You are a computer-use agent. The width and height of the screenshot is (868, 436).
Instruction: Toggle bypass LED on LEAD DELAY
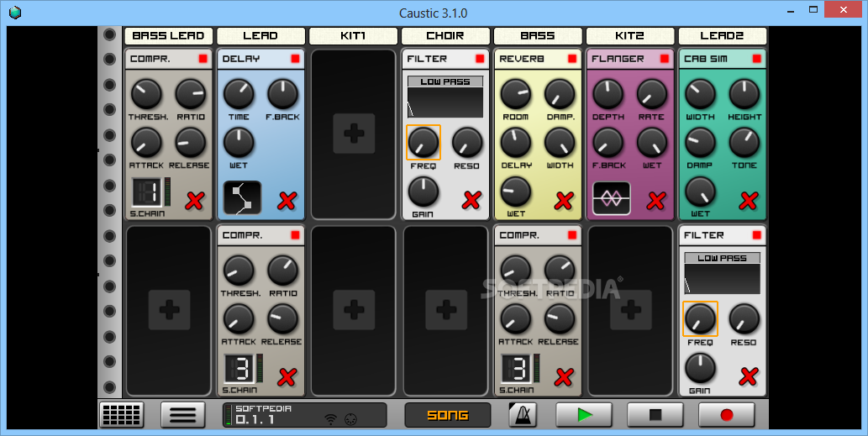pos(295,59)
